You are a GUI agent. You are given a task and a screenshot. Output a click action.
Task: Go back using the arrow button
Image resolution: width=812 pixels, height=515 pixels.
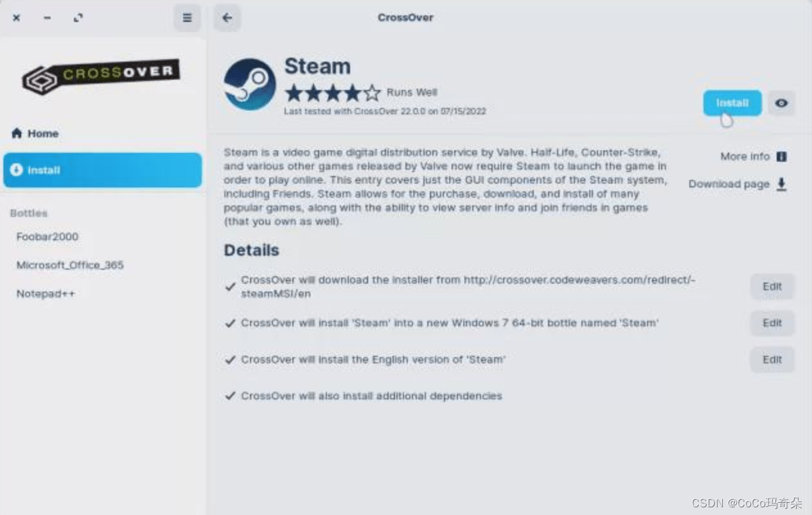(x=227, y=18)
